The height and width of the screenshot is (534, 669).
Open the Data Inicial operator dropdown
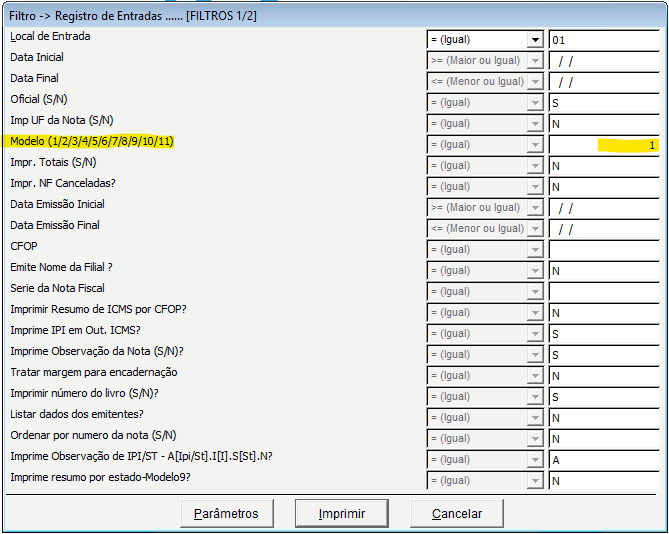tap(485, 61)
